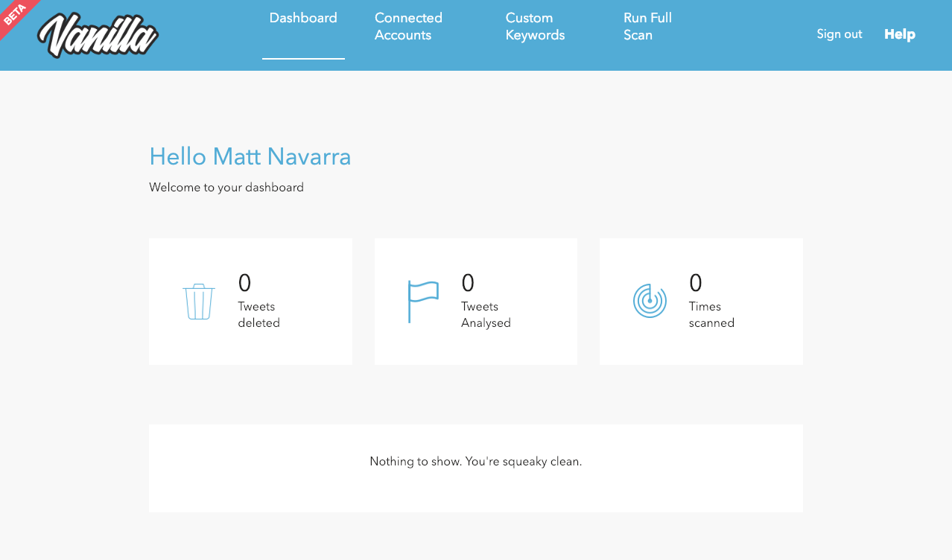Open the Dashboard tab
This screenshot has height=560, width=952.
303,18
